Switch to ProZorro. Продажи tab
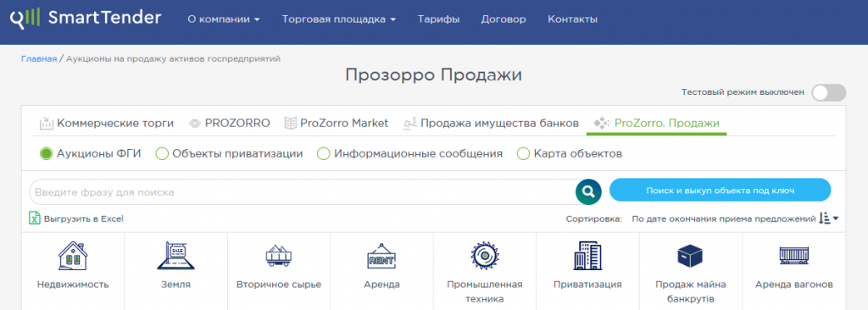 tap(657, 123)
